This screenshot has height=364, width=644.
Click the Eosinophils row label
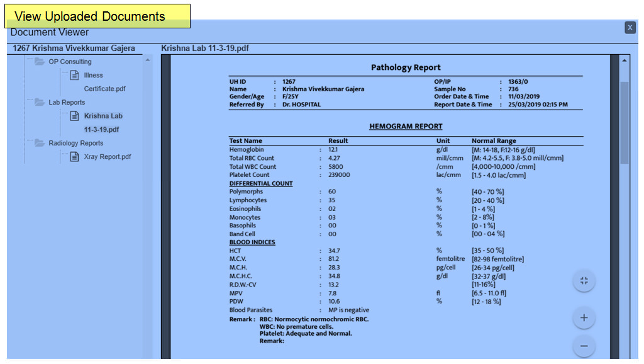tap(245, 209)
